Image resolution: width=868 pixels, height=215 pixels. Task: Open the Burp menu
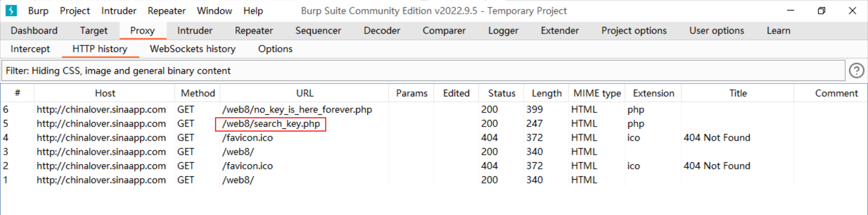click(x=38, y=11)
